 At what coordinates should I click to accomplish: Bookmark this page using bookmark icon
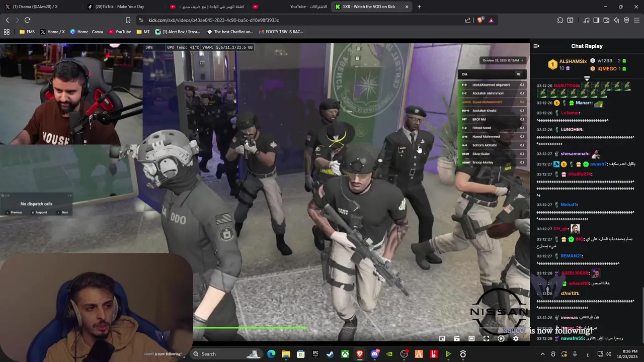[x=128, y=20]
